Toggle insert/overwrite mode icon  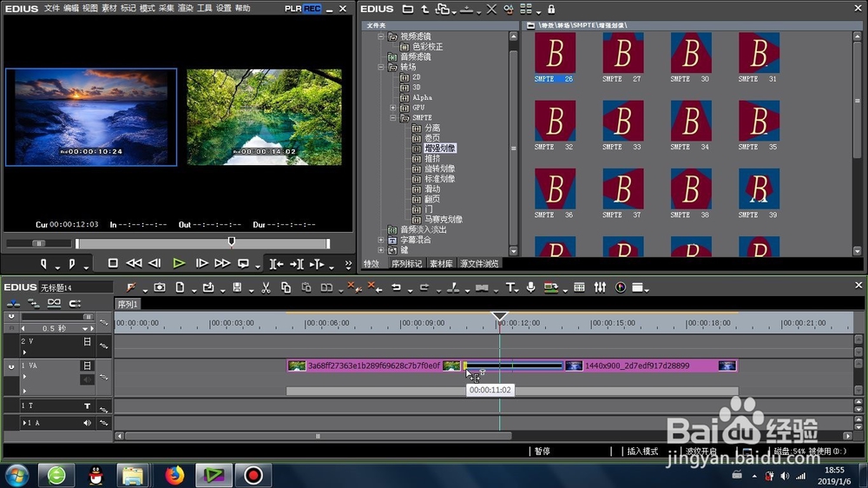tap(13, 304)
